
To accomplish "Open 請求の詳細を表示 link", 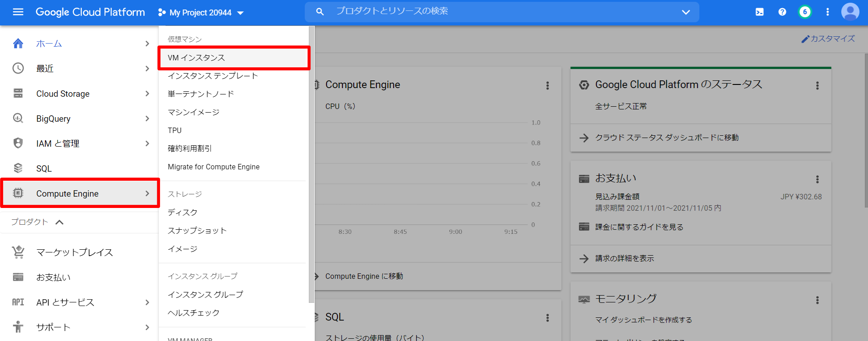I will coord(624,258).
